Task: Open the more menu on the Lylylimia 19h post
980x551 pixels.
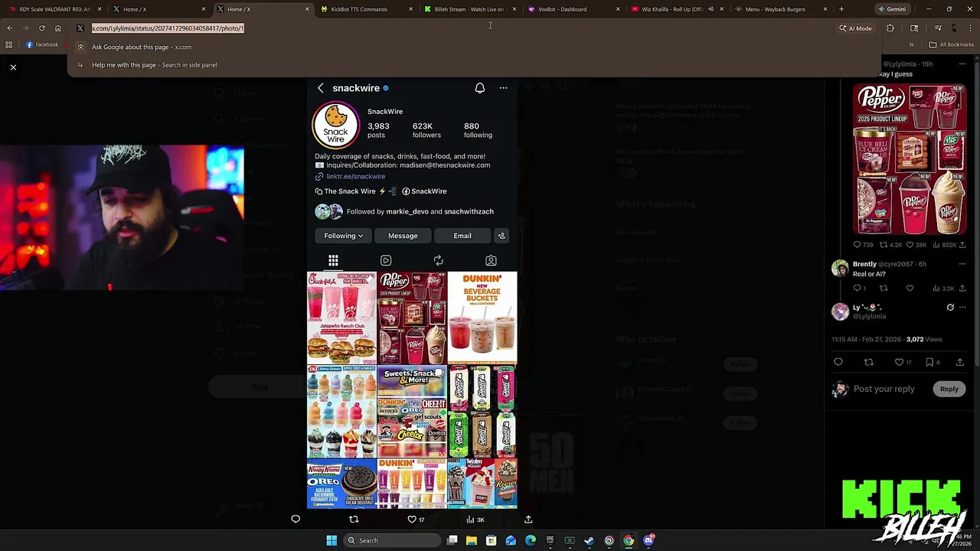Action: [962, 64]
